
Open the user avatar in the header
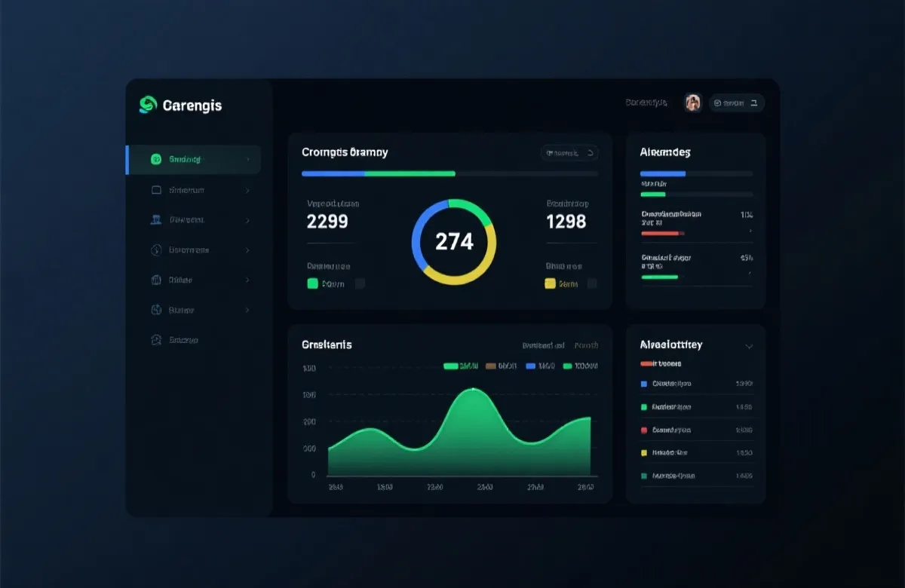693,103
